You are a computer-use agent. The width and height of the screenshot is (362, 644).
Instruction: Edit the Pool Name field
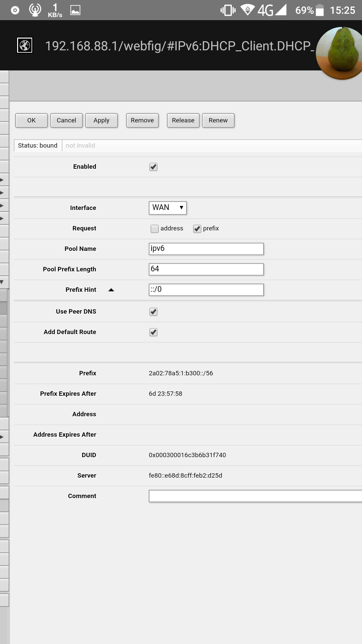(206, 249)
